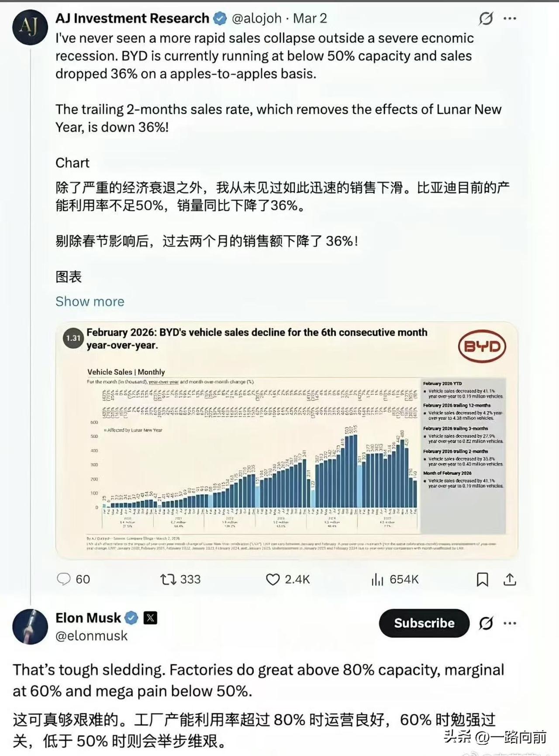Image resolution: width=559 pixels, height=756 pixels.
Task: Click verified badge next to AJ Investment Research
Action: (x=219, y=18)
